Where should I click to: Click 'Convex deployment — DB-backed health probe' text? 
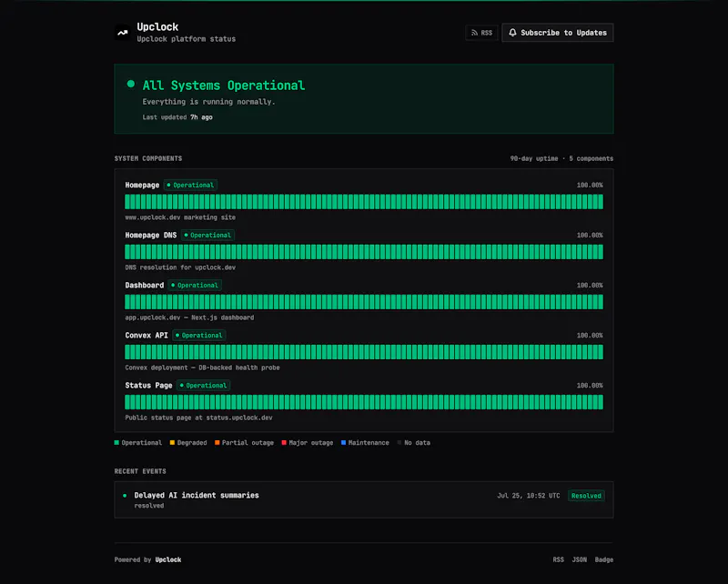point(202,368)
